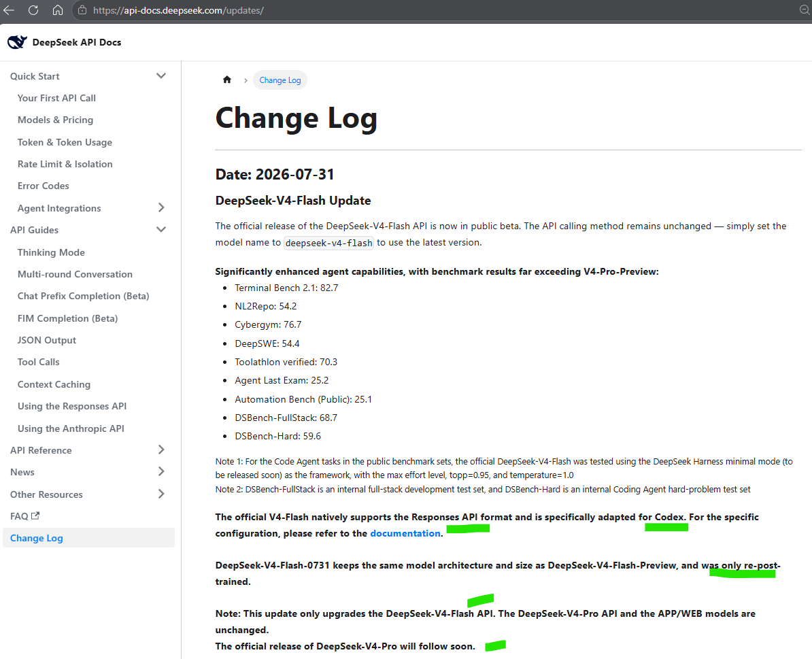Image resolution: width=812 pixels, height=659 pixels.
Task: Open Rate Limit & Isolation page
Action: tap(65, 164)
